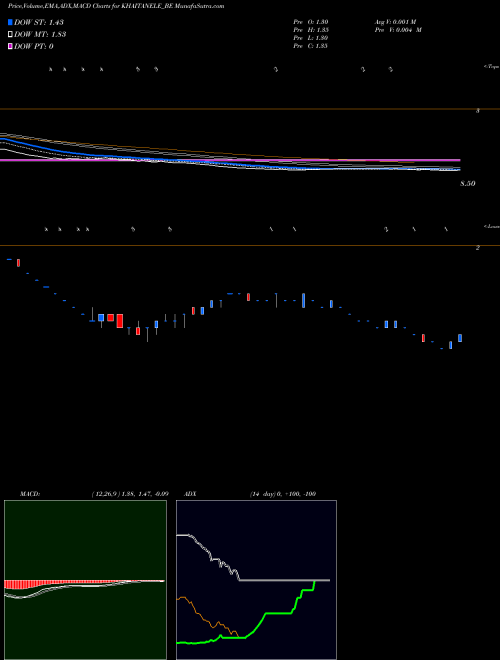Click the 'Pre L: 1.30' value
The height and width of the screenshot is (660, 500).
point(311,38)
